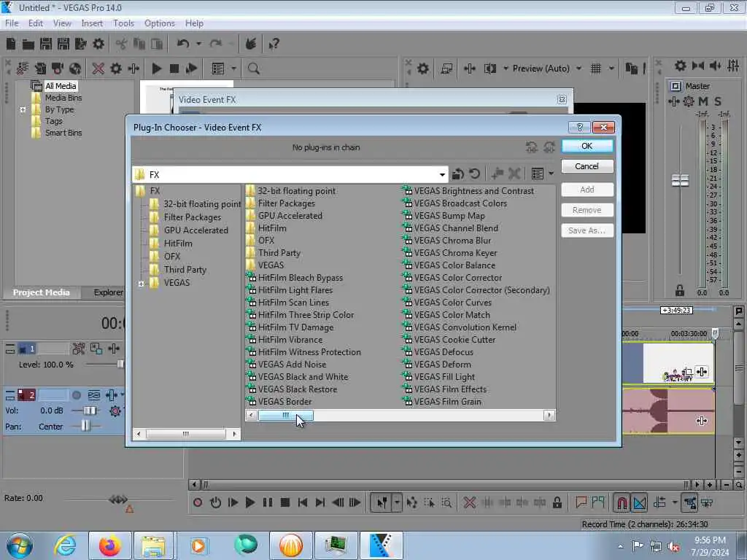Switch to the Project Media tab

(x=41, y=292)
